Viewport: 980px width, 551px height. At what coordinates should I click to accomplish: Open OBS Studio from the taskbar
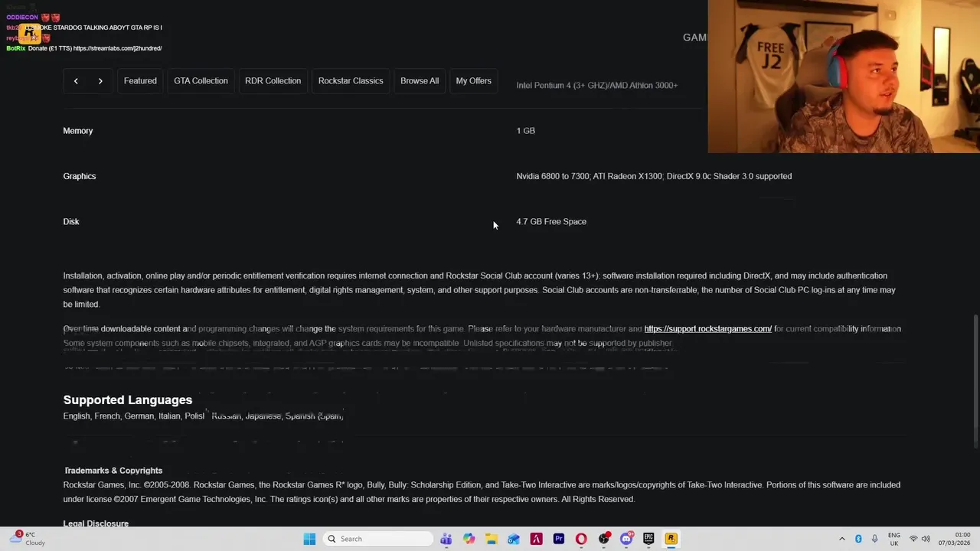point(604,539)
